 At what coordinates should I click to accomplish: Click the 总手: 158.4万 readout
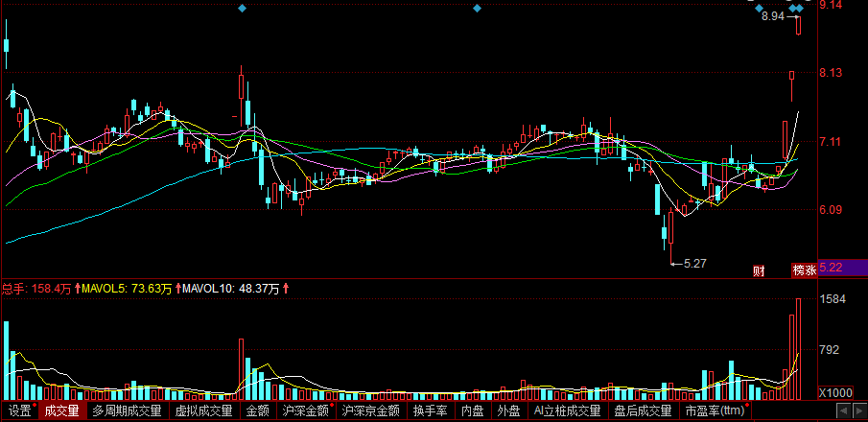coord(36,289)
